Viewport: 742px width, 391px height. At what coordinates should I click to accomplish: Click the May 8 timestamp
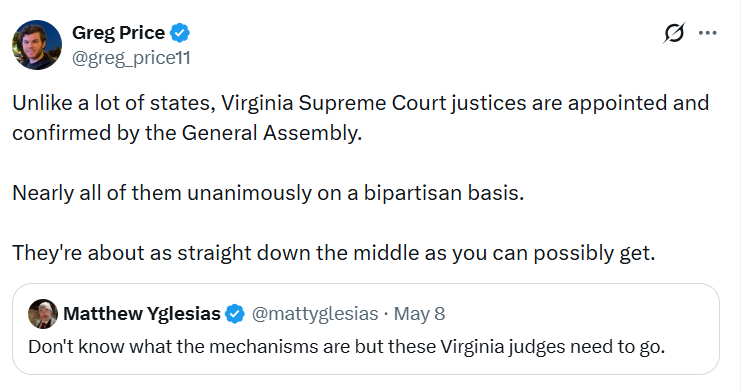point(419,313)
